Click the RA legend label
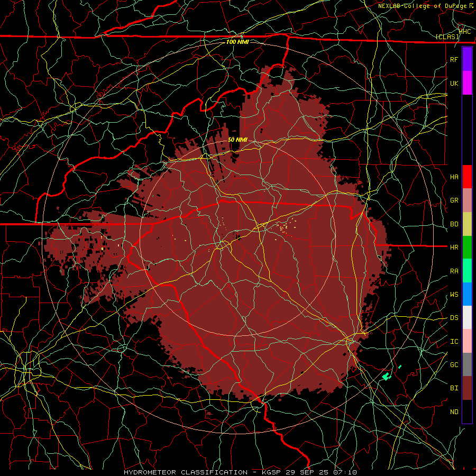Screen dimensions: 476x476 pyautogui.click(x=454, y=271)
